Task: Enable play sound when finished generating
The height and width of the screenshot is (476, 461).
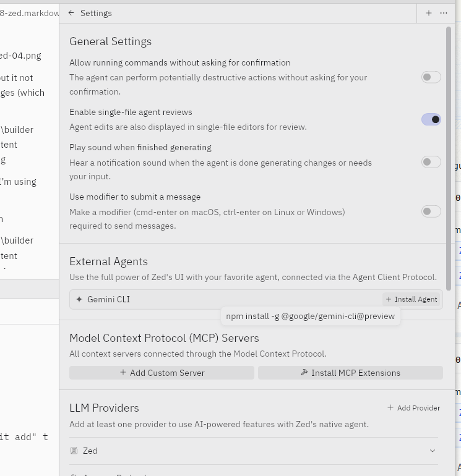Action: pyautogui.click(x=431, y=162)
